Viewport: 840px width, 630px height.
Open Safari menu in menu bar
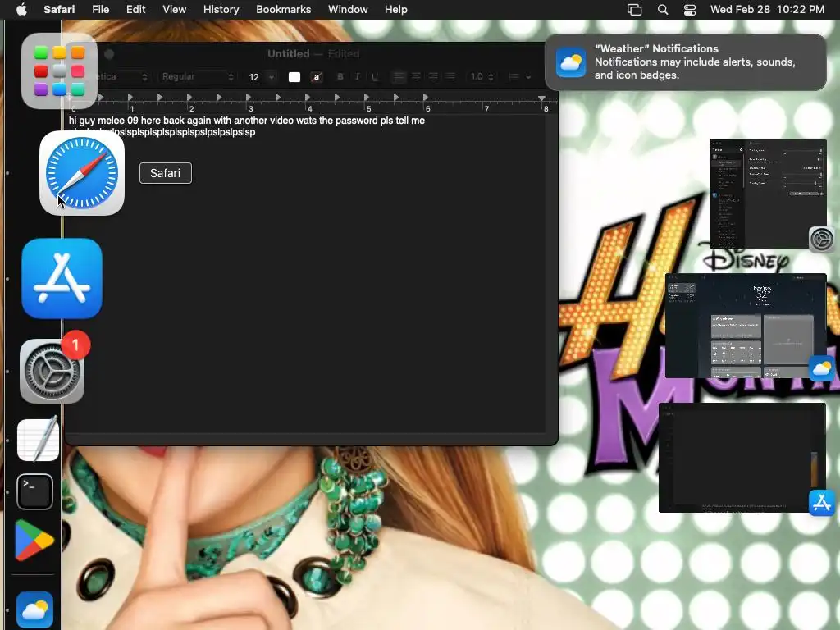click(59, 10)
